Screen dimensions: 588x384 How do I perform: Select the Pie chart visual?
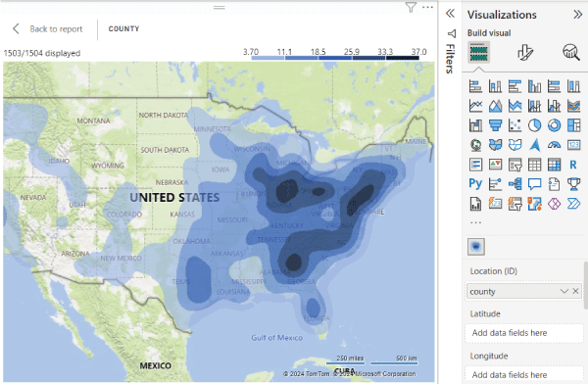pos(535,125)
